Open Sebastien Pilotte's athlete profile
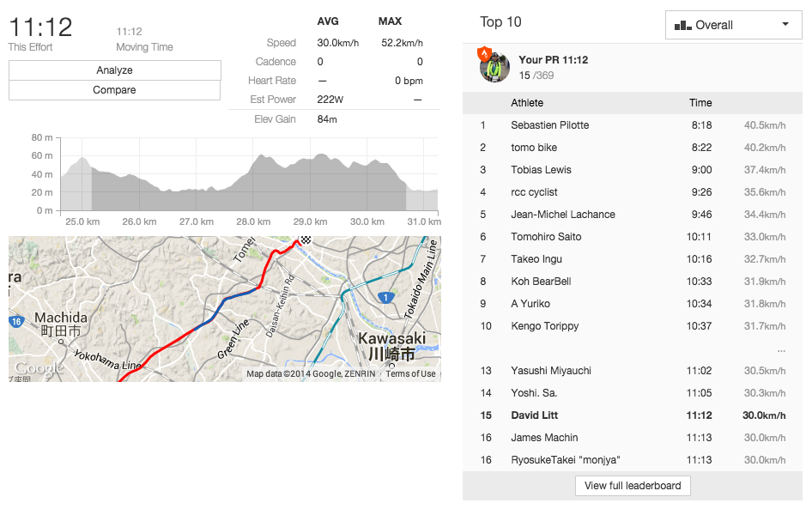 coord(549,125)
